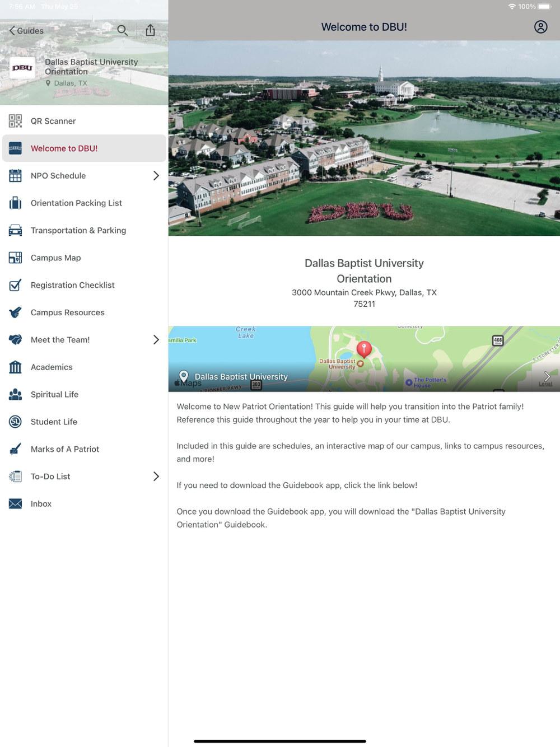Click the NPO Schedule calendar icon
The width and height of the screenshot is (560, 747).
pyautogui.click(x=16, y=176)
